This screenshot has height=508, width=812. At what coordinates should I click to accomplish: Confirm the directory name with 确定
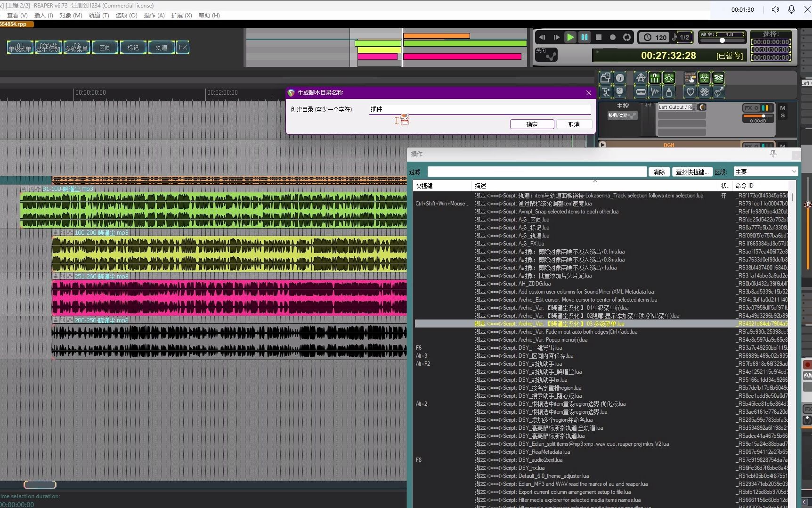point(532,124)
